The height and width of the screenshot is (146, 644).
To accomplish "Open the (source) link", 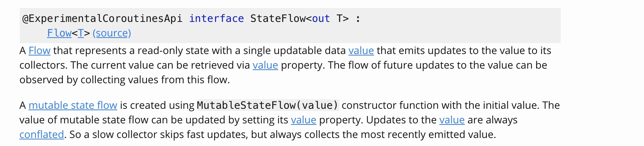I will pyautogui.click(x=112, y=33).
